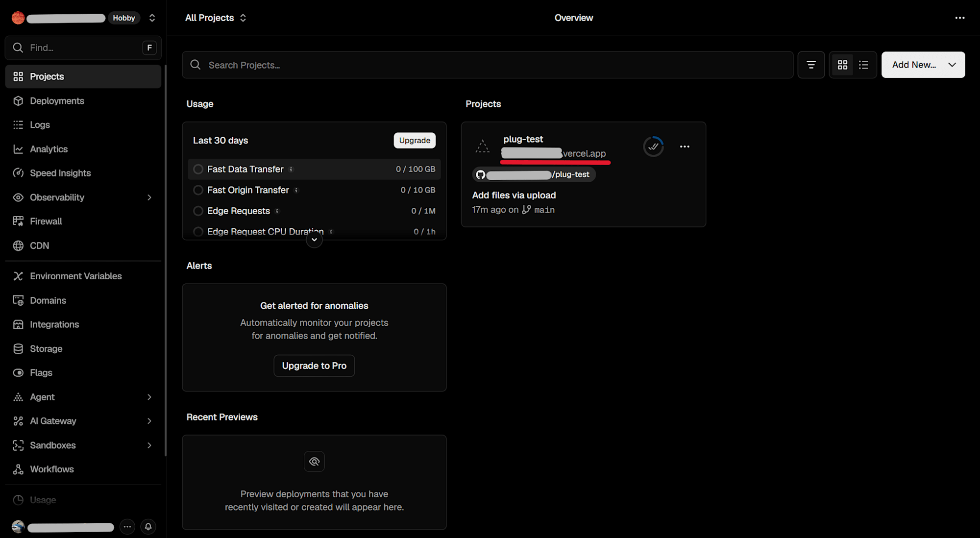Viewport: 980px width, 538px height.
Task: Select the Edge Requests circle
Action: point(198,211)
